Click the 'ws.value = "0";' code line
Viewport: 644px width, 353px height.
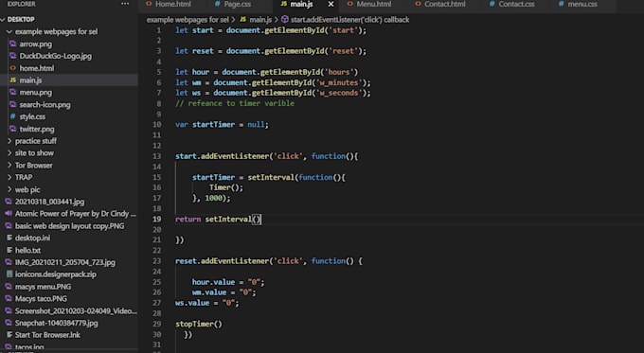(207, 303)
